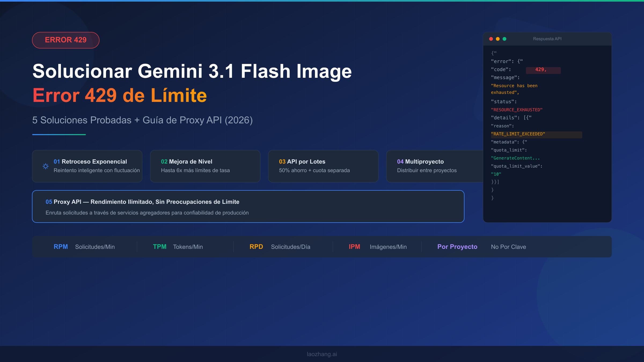Select card 02 Mejora de Nivel
The width and height of the screenshot is (644, 362).
205,166
